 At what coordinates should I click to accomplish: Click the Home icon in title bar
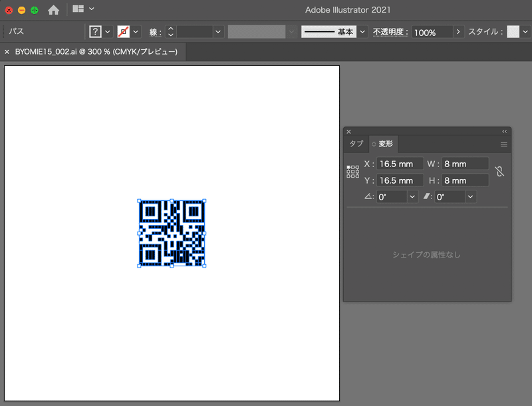tap(53, 10)
